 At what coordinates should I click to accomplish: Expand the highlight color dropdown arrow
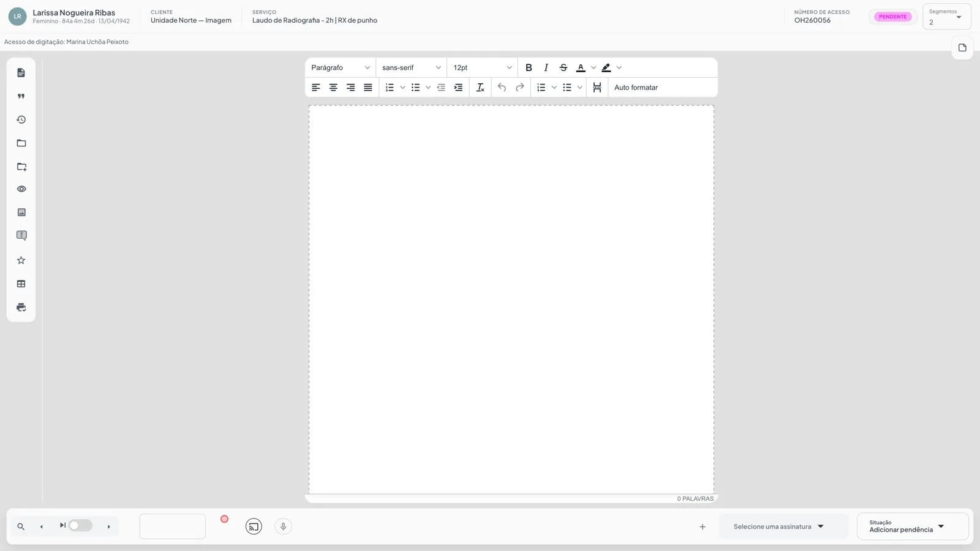click(619, 68)
